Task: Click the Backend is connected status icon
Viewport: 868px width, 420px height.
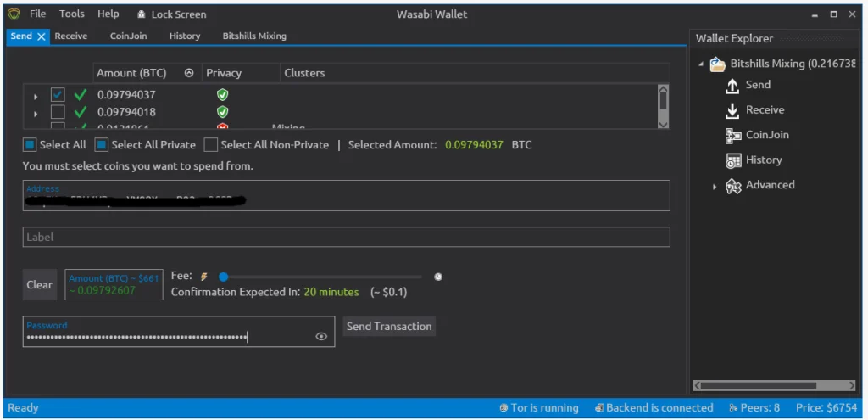Action: point(599,408)
